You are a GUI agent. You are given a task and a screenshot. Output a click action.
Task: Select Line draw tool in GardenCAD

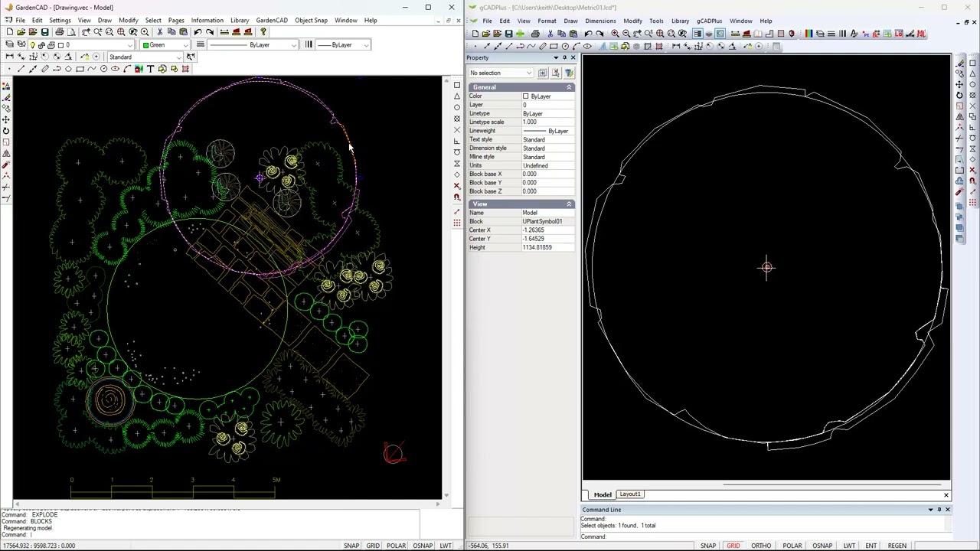click(x=21, y=69)
